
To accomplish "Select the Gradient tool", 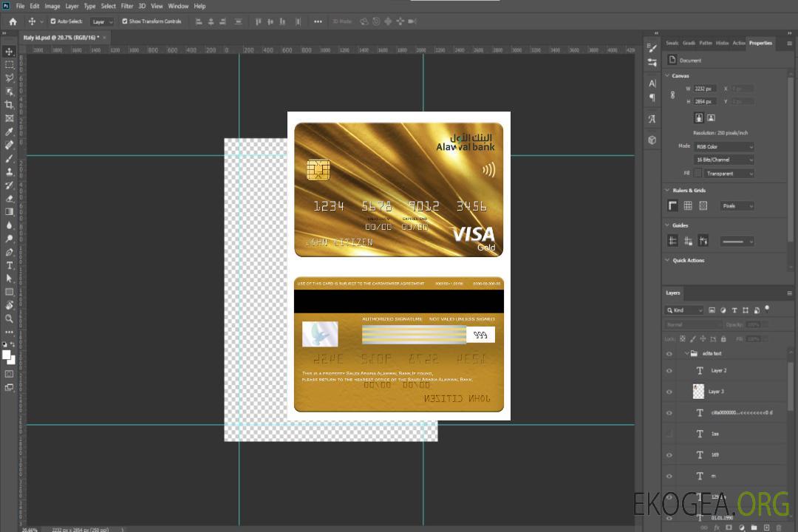I will coord(9,212).
